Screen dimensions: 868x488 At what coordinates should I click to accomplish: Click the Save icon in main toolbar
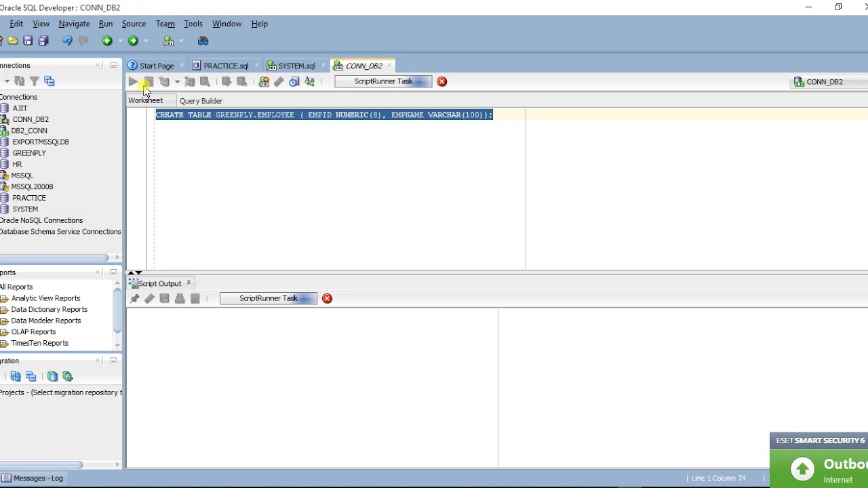pyautogui.click(x=28, y=41)
